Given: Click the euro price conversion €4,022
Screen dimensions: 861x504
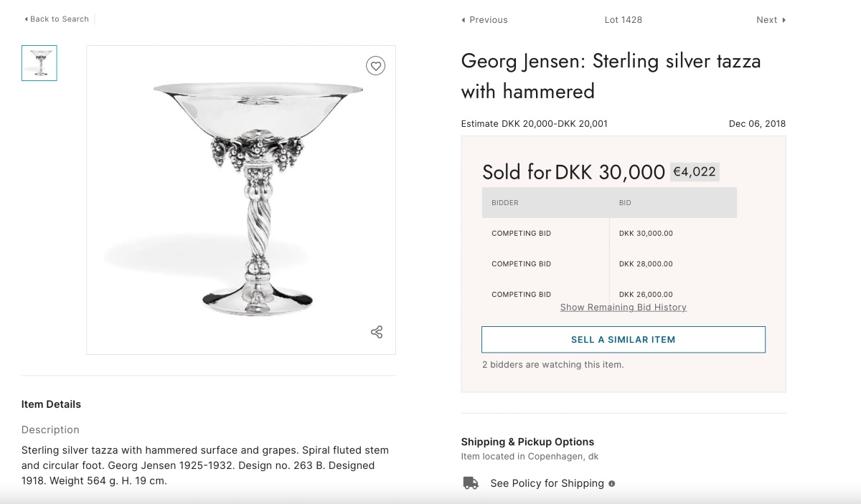Looking at the screenshot, I should click(x=695, y=171).
